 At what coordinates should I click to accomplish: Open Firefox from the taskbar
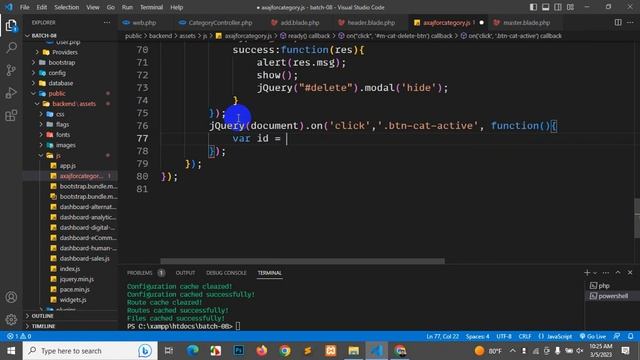coord(262,351)
